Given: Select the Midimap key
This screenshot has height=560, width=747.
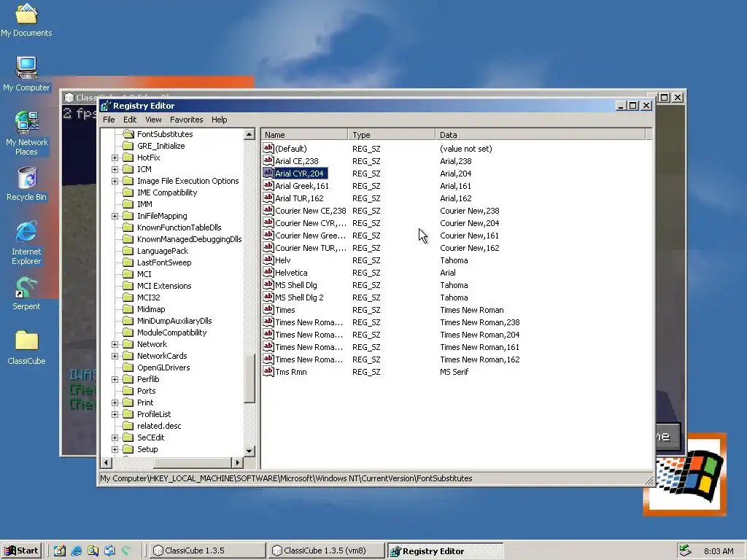Looking at the screenshot, I should pos(150,309).
